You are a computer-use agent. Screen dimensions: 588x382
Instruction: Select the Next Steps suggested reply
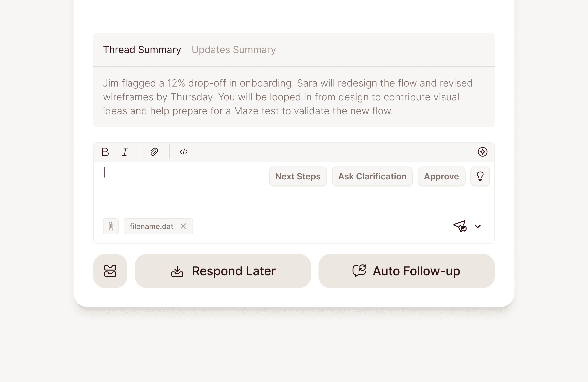point(298,176)
